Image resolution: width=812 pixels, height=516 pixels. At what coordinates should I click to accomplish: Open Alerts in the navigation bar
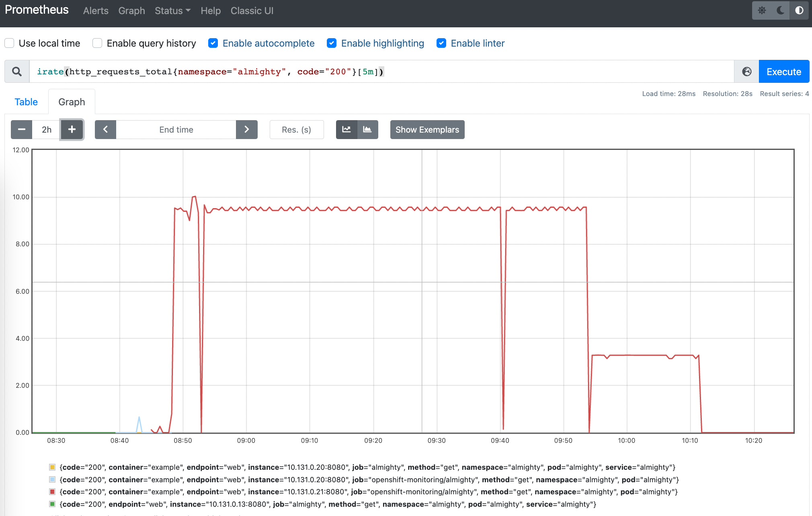pyautogui.click(x=96, y=11)
